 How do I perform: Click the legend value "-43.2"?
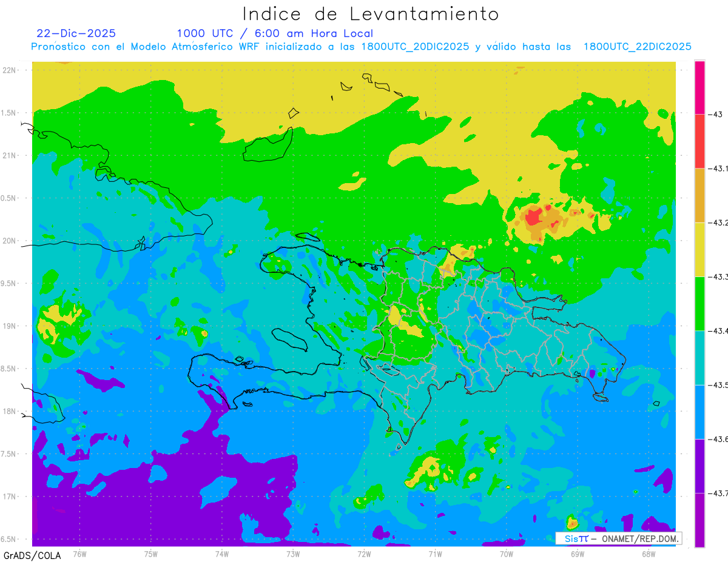click(x=719, y=222)
